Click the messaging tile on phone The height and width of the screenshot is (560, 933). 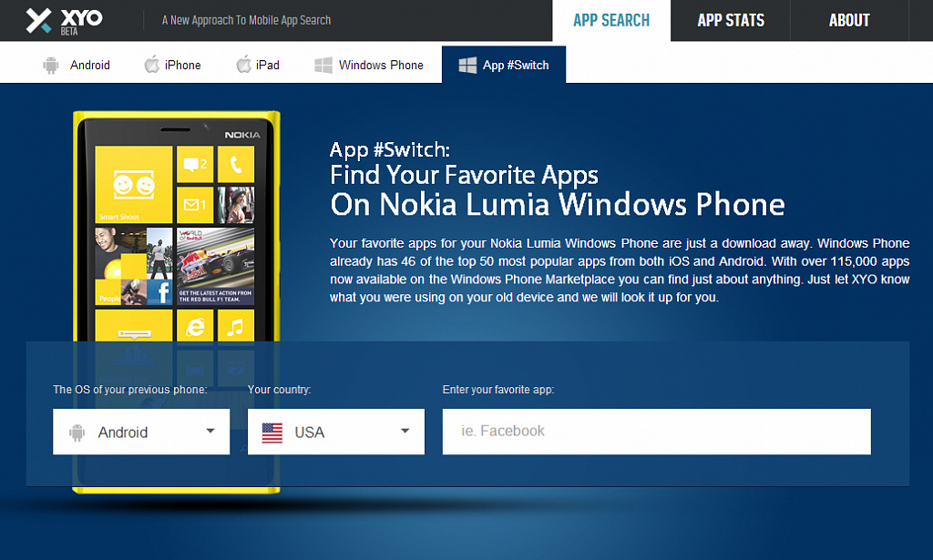coord(195,164)
